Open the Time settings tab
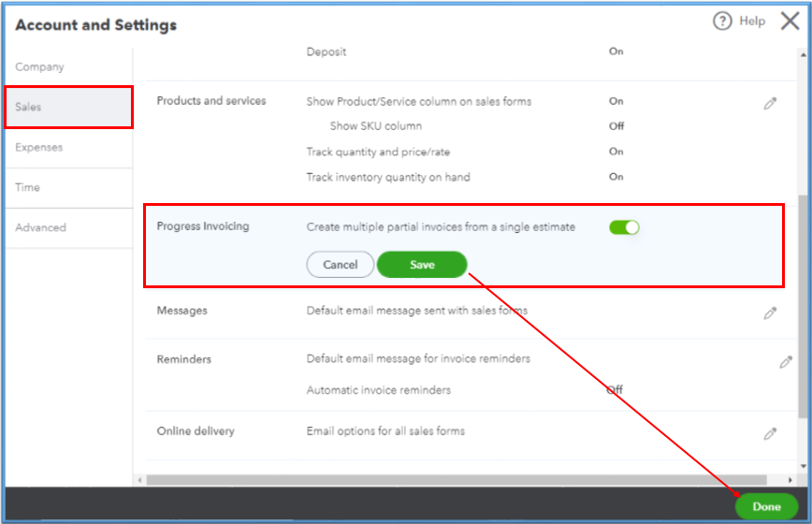Image resolution: width=812 pixels, height=524 pixels. pyautogui.click(x=28, y=188)
